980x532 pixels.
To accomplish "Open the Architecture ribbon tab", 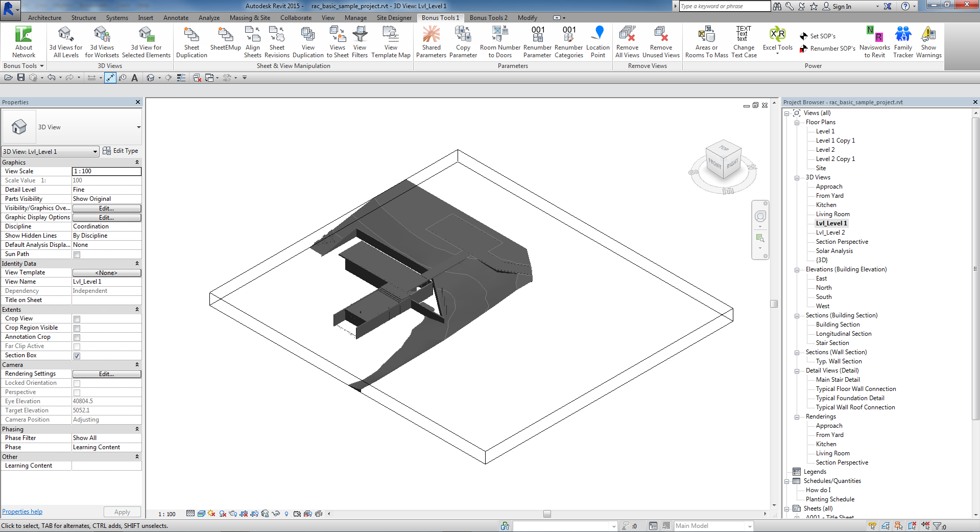I will point(44,18).
